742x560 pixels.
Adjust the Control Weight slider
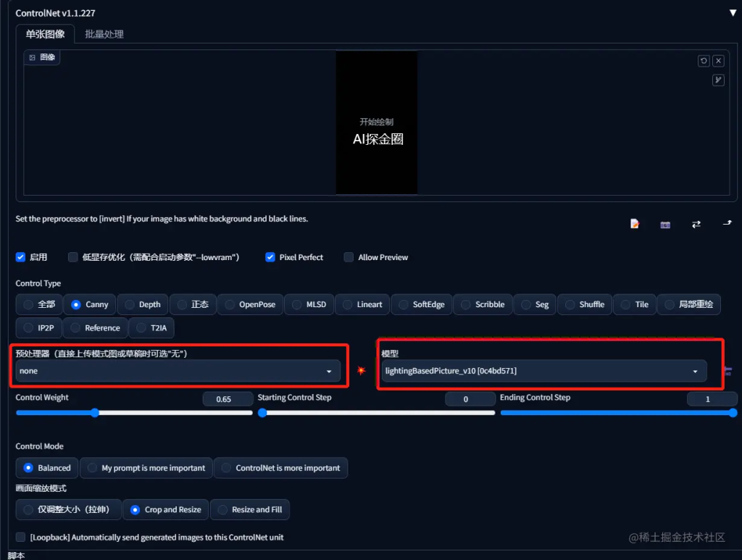pyautogui.click(x=134, y=413)
